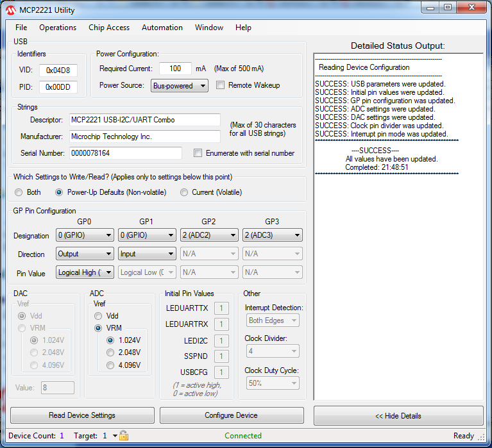Screen dimensions: 492x448
Task: Select ADC 4.096V reference voltage
Action: [110, 365]
